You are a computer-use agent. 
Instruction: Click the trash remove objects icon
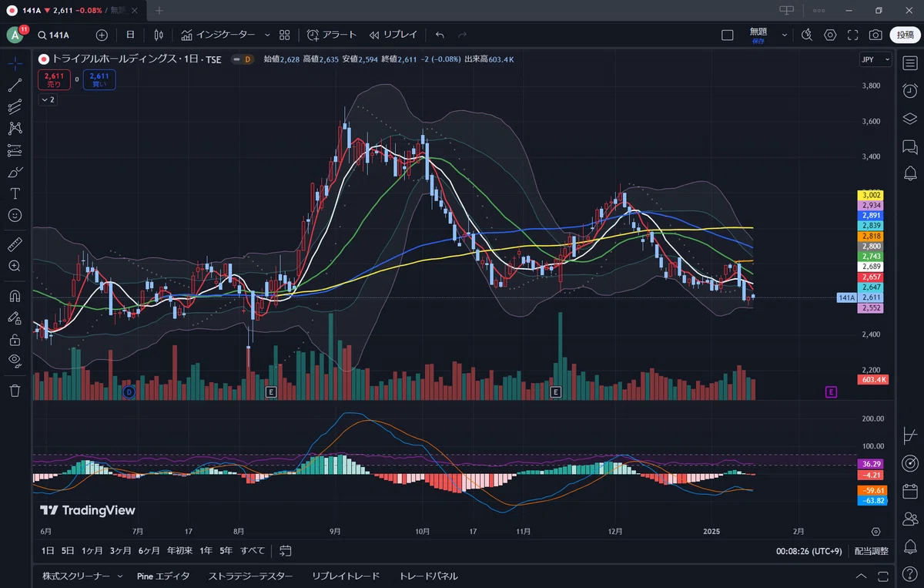click(x=15, y=391)
